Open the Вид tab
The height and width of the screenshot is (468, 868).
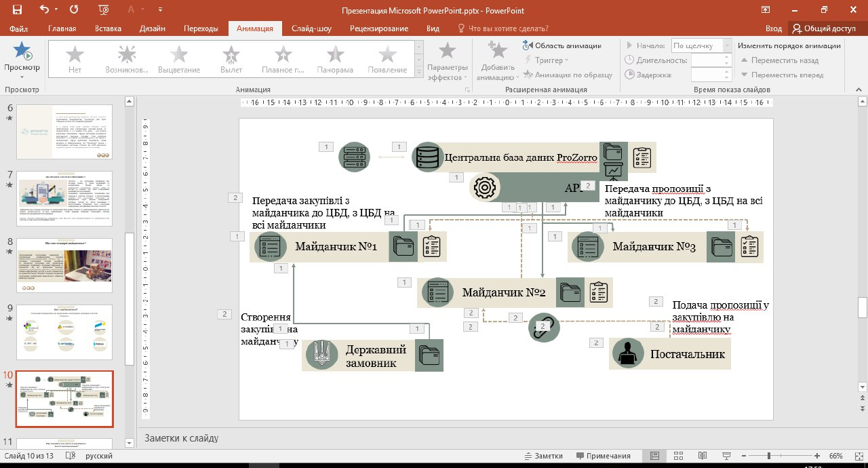point(433,28)
